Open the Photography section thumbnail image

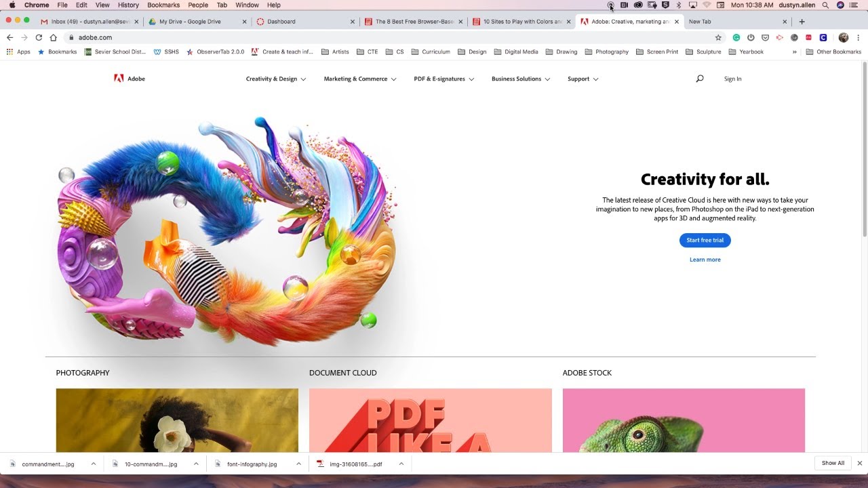[x=177, y=420]
